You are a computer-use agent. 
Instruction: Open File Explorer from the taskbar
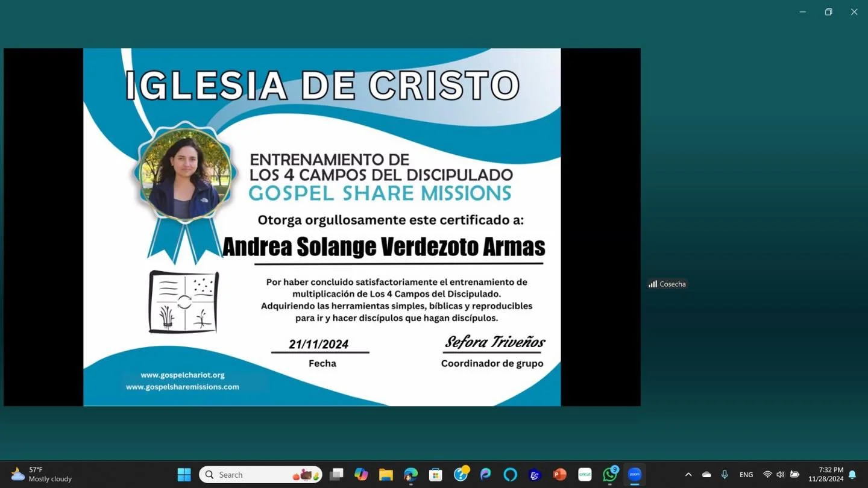(386, 475)
